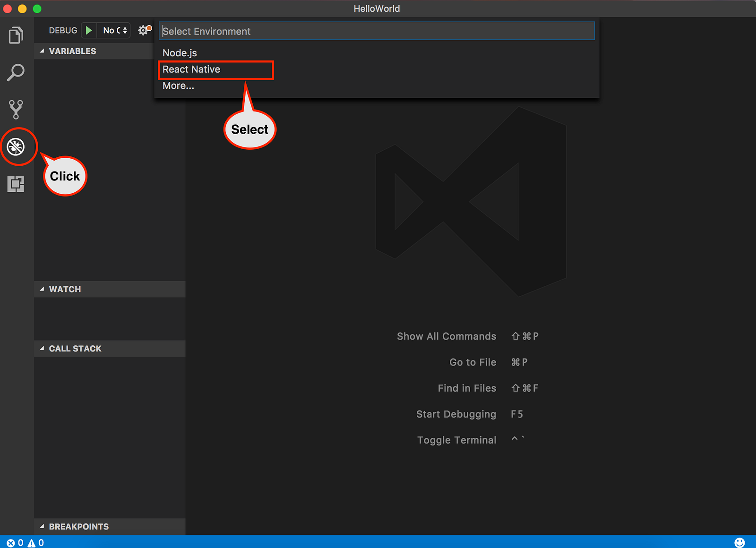Click the feedback smiley in status bar
This screenshot has width=756, height=548.
click(x=739, y=542)
